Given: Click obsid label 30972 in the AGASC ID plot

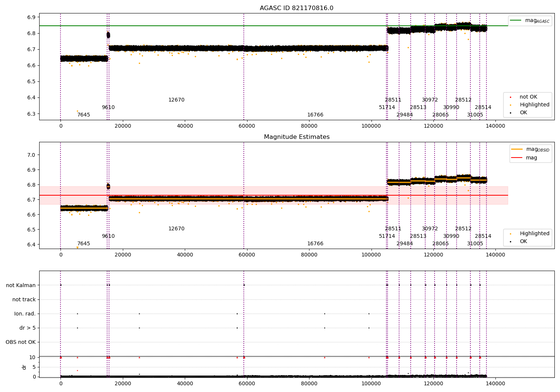Looking at the screenshot, I should [x=430, y=100].
